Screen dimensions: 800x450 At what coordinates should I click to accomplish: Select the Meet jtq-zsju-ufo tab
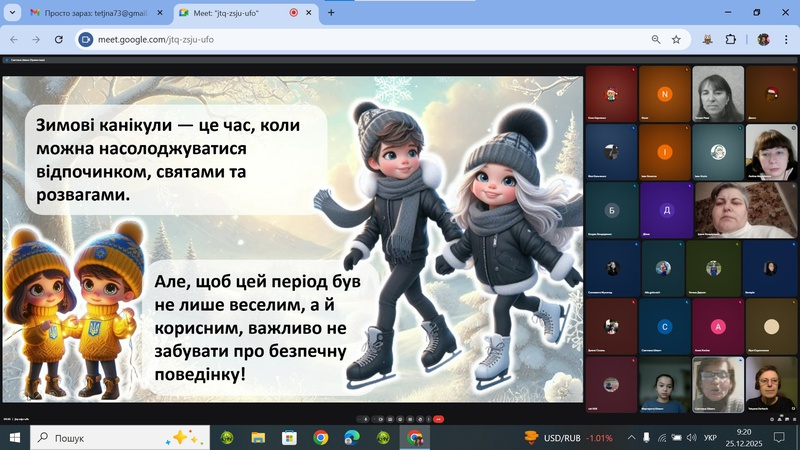pyautogui.click(x=235, y=13)
